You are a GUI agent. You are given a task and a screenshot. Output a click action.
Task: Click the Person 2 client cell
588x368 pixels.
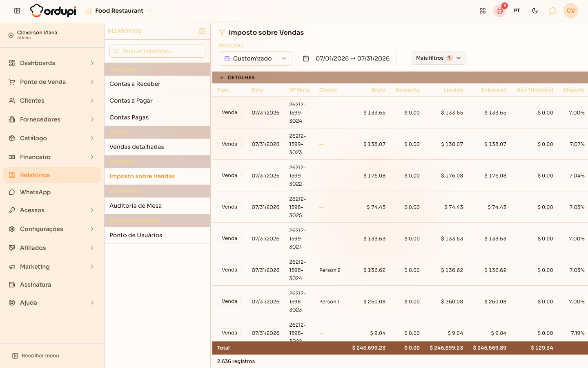[x=330, y=270]
